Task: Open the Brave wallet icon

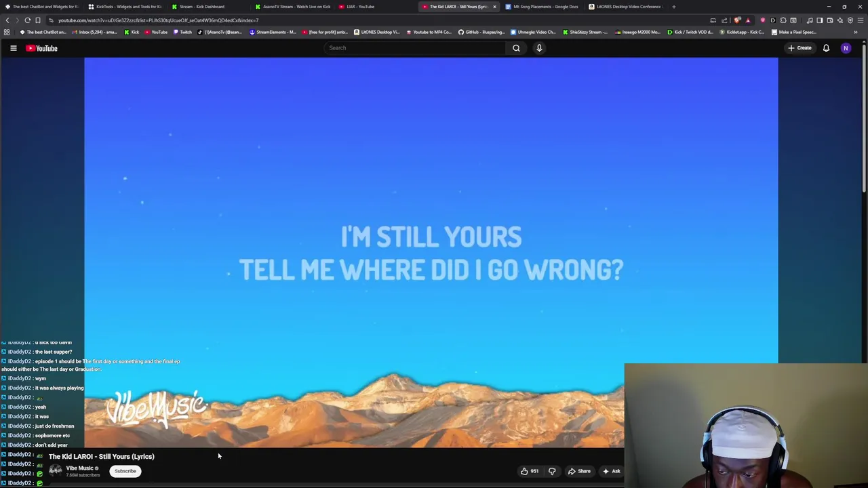Action: point(829,20)
